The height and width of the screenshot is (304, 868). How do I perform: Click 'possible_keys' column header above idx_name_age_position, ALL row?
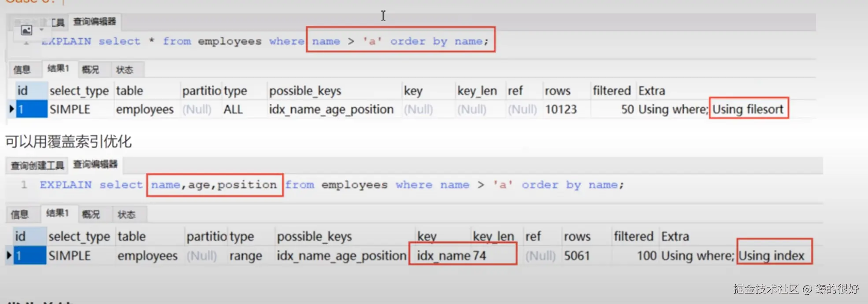point(305,91)
